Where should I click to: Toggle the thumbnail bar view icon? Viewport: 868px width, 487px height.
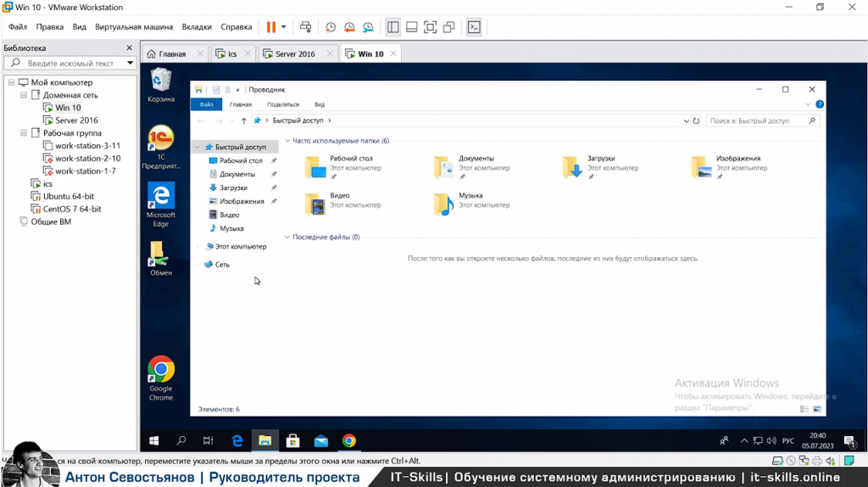(x=411, y=27)
